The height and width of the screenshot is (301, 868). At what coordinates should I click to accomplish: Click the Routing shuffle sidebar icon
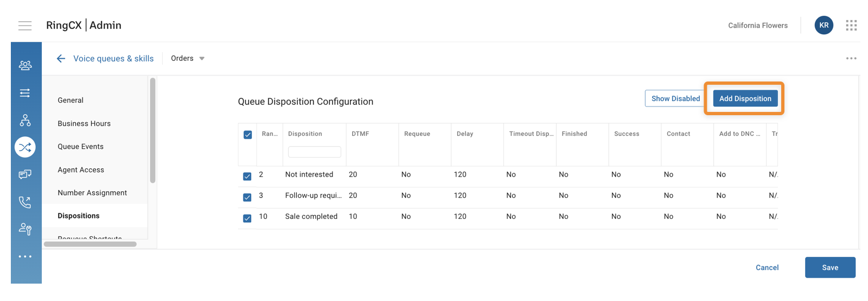(25, 147)
